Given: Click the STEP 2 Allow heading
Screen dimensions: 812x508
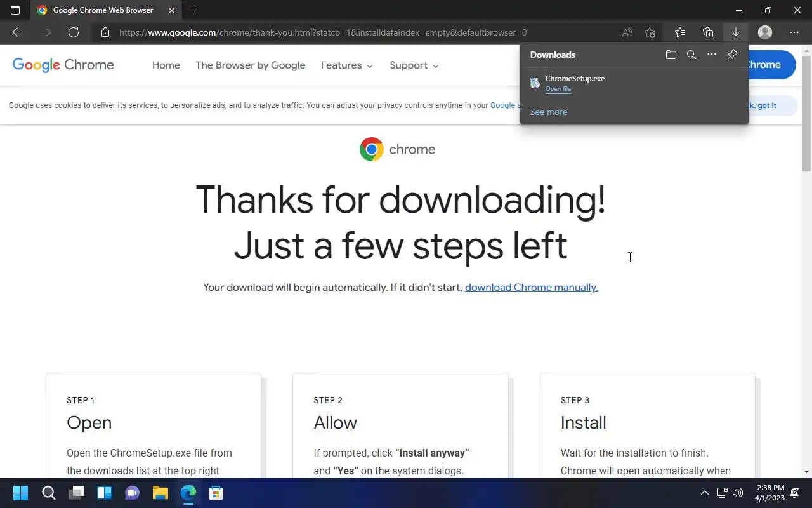Looking at the screenshot, I should click(335, 423).
